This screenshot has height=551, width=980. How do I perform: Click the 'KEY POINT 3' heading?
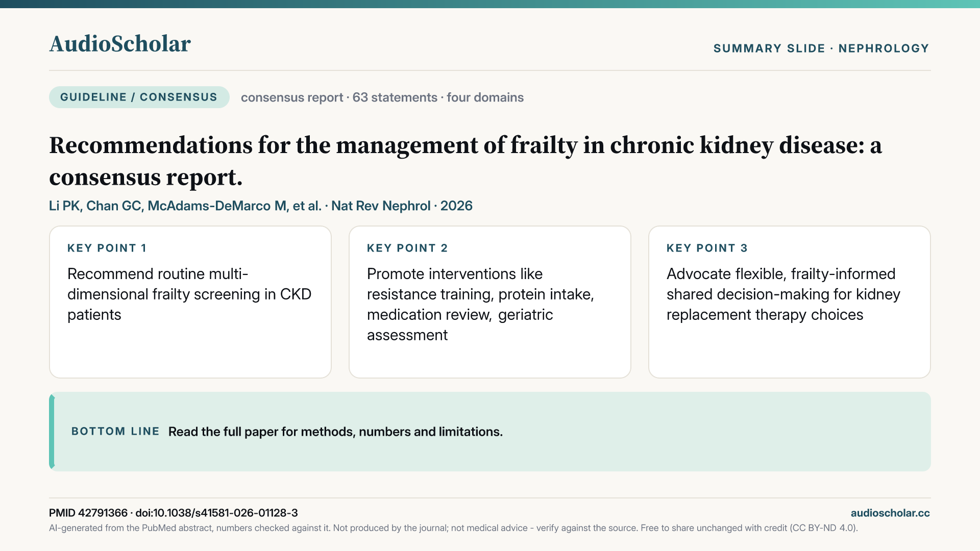pyautogui.click(x=707, y=248)
